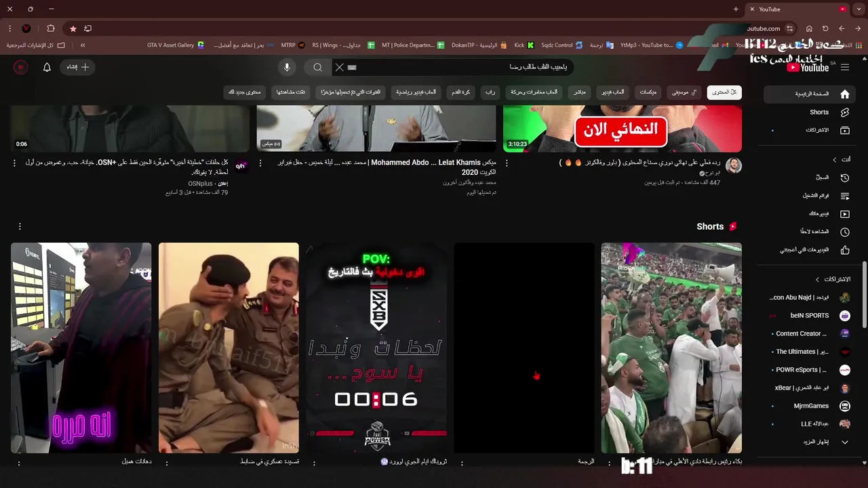Open the الاشتراكات subscriptions feed icon
Image resolution: width=868 pixels, height=488 pixels.
(x=844, y=130)
